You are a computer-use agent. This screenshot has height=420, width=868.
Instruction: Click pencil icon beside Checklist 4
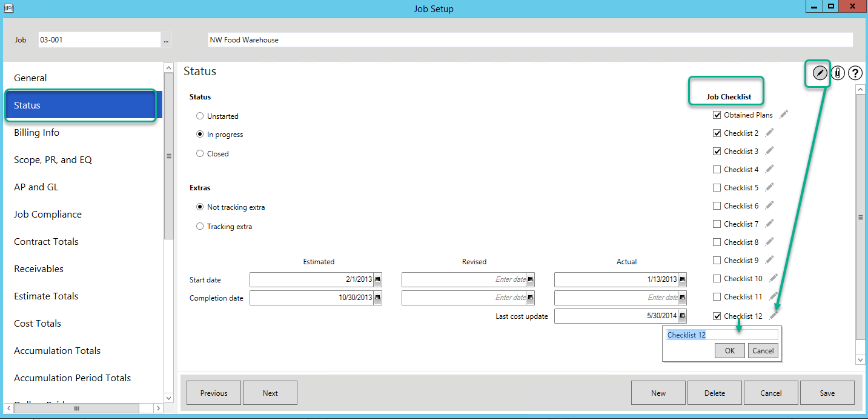(x=769, y=168)
